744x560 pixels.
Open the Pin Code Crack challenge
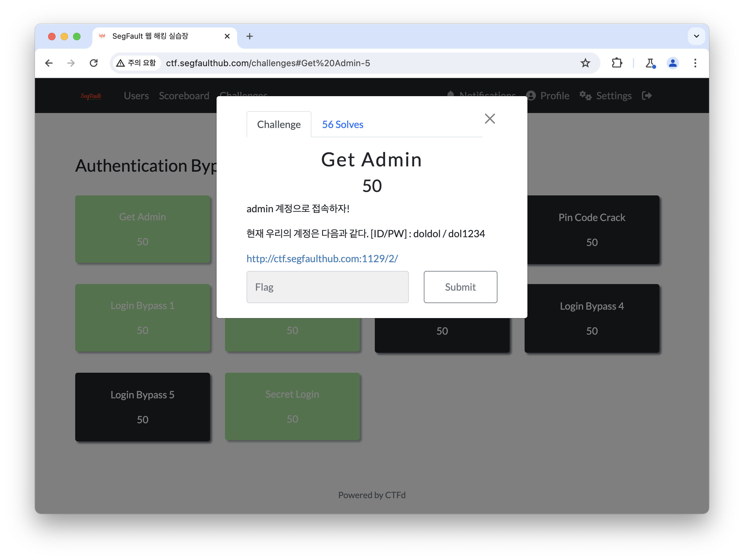coord(592,229)
